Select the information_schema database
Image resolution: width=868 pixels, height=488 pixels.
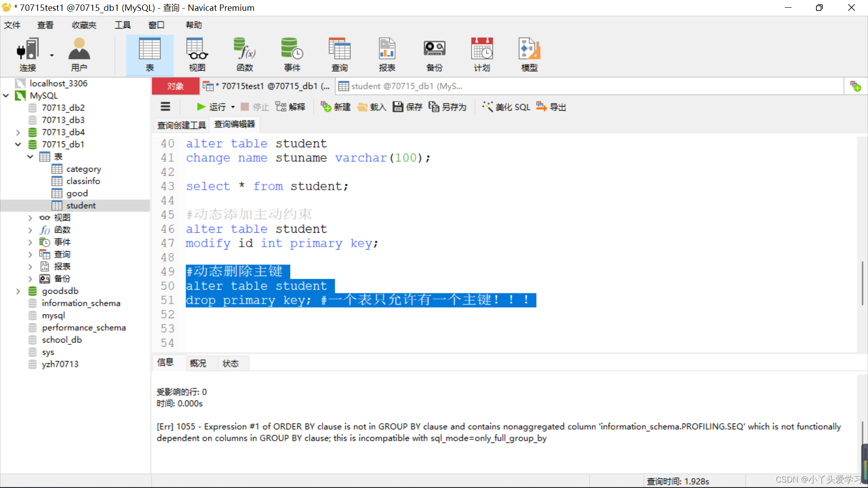(x=81, y=303)
